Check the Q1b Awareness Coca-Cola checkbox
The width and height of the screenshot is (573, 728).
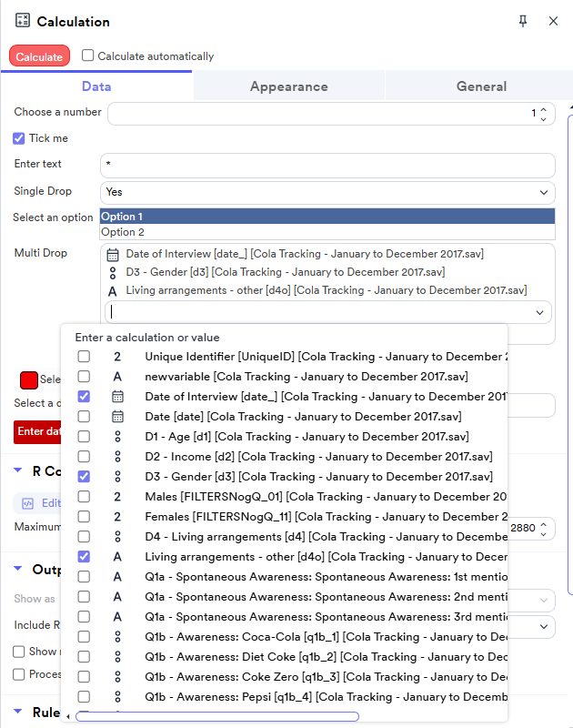[x=84, y=637]
